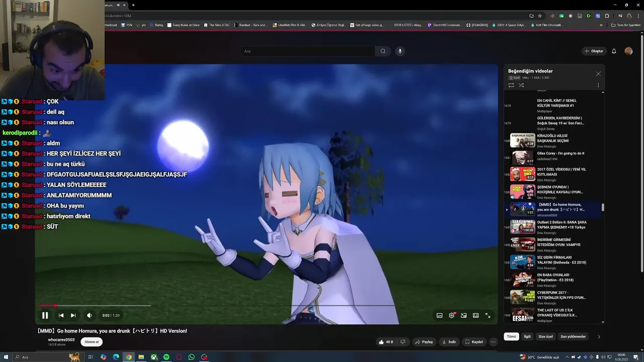Click the Oluştur create button
Viewport: 644px width, 362px height.
point(594,51)
